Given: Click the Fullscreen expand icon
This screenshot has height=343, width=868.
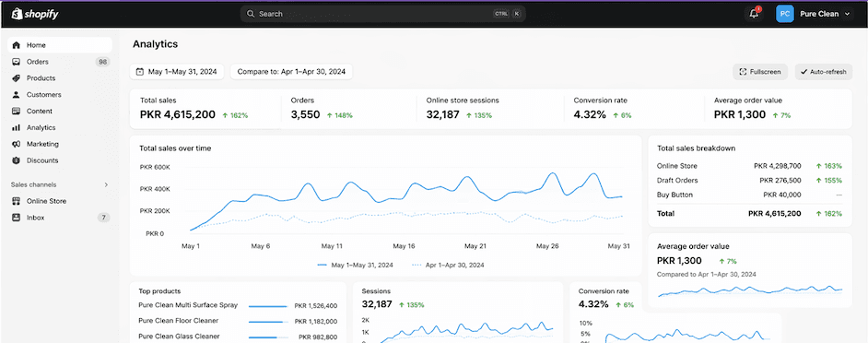Looking at the screenshot, I should [x=743, y=72].
